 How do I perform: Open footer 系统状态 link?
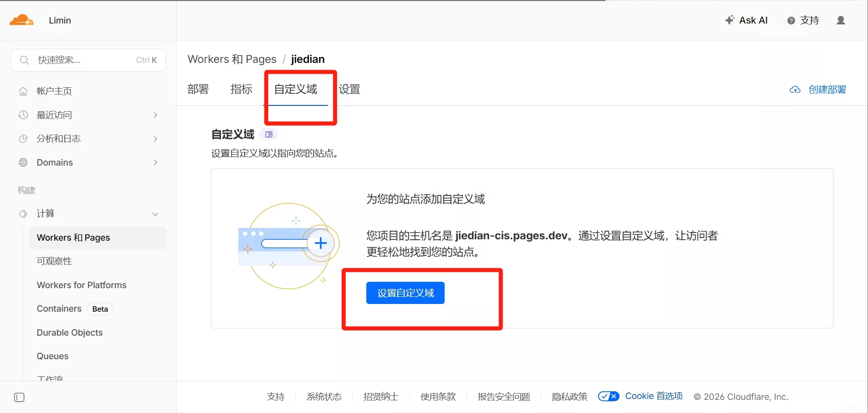click(x=324, y=397)
